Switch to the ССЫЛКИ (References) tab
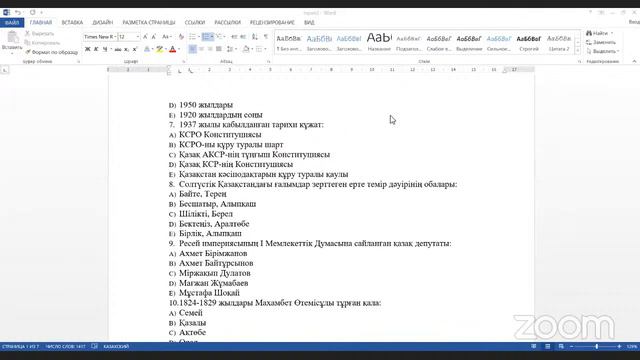640x360 pixels. (195, 22)
